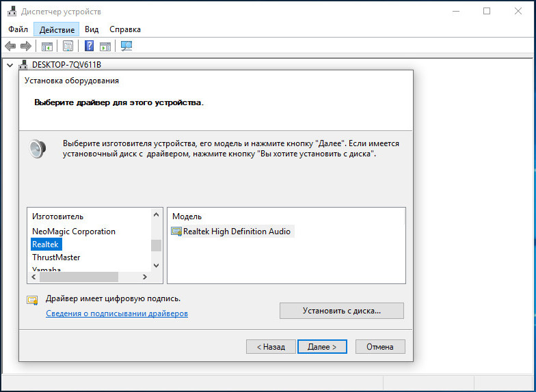Viewport: 536px width, 392px height.
Task: Click the Изготовитель column header
Action: point(57,216)
